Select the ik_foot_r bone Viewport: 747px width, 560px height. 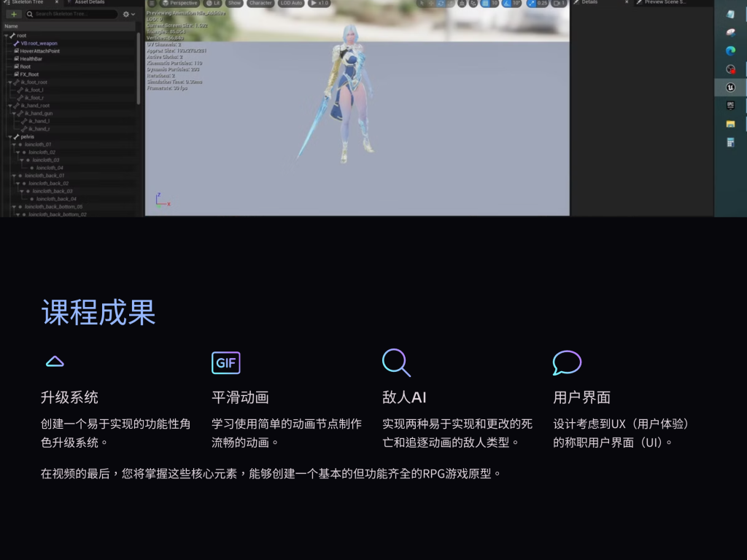pos(34,98)
